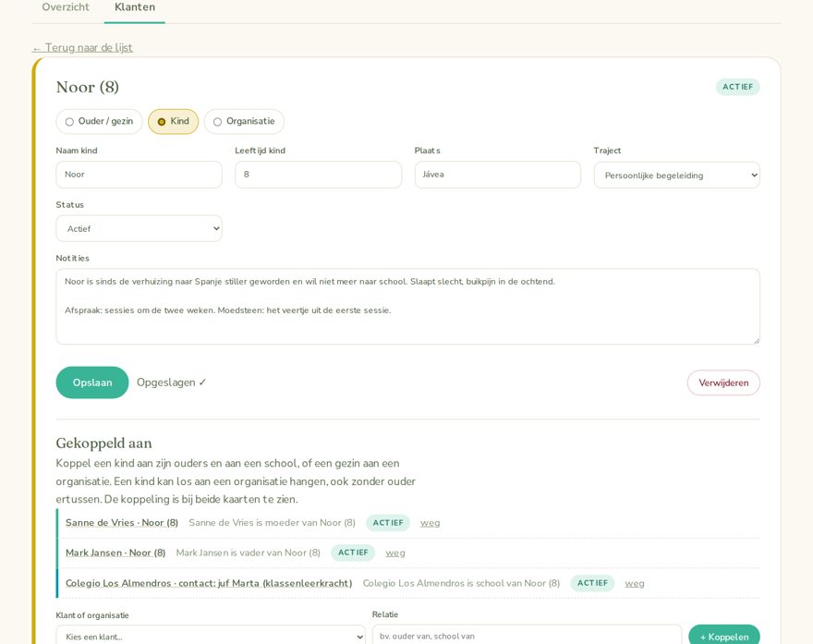Viewport: 813px width, 644px height.
Task: Click the Relatie input field
Action: (x=527, y=637)
